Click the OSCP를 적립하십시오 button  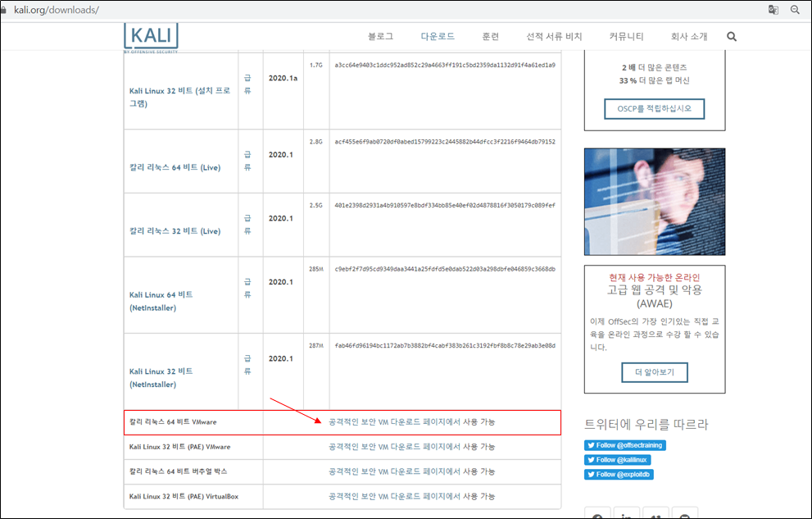[654, 109]
